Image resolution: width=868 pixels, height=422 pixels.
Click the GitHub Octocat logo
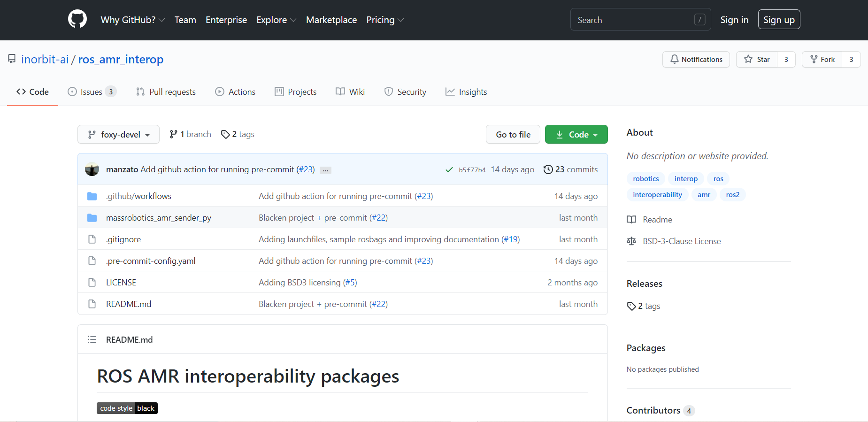[x=77, y=20]
